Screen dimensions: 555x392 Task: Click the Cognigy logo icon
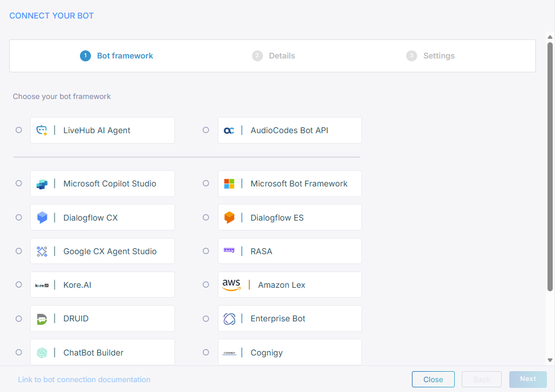tap(229, 353)
